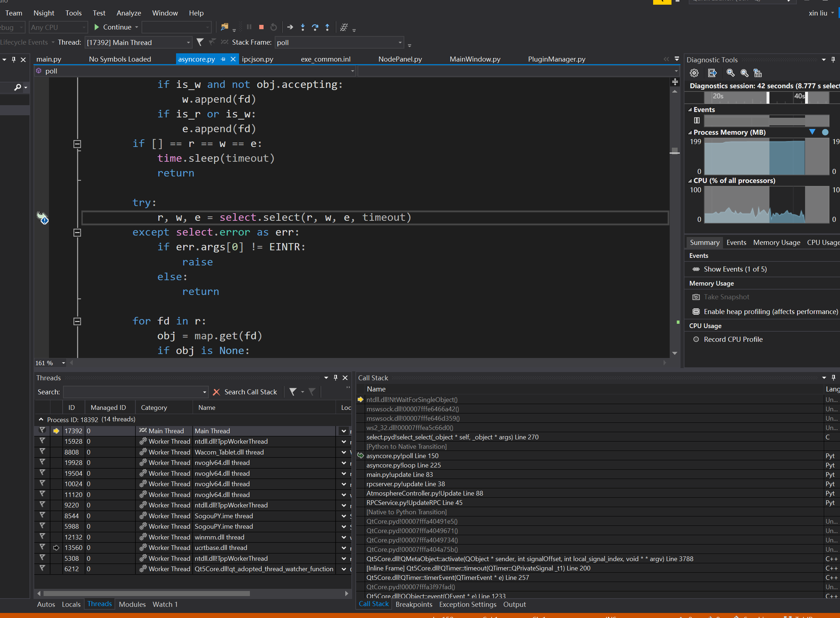Viewport: 840px width, 618px height.
Task: Toggle the Events pause marker
Action: coord(697,120)
